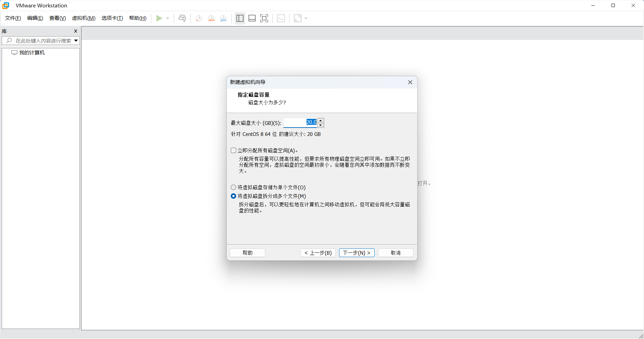Image resolution: width=644 pixels, height=339 pixels.
Task: Click the full screen mode icon
Action: 264,18
